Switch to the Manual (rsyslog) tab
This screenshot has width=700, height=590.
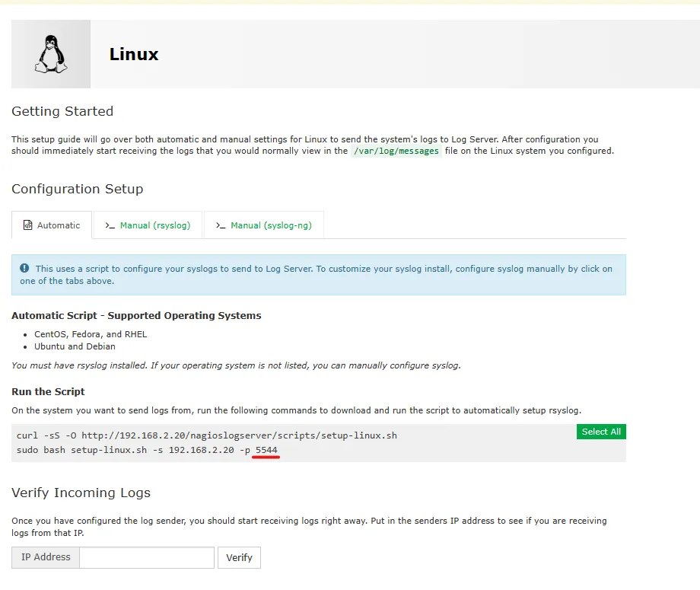[148, 225]
